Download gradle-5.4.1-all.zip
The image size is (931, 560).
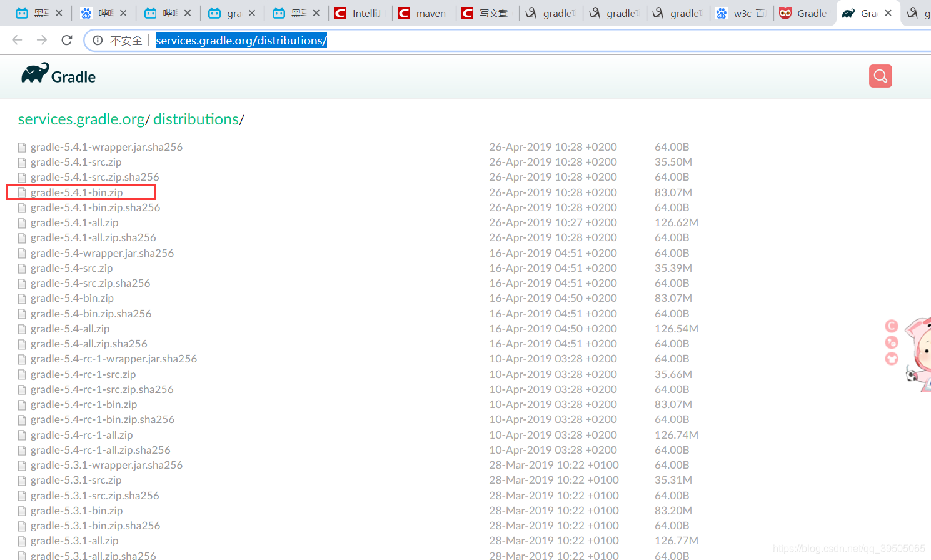coord(74,223)
